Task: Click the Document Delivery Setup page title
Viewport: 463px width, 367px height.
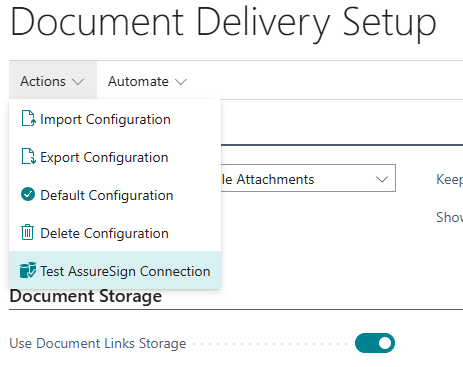Action: (223, 23)
